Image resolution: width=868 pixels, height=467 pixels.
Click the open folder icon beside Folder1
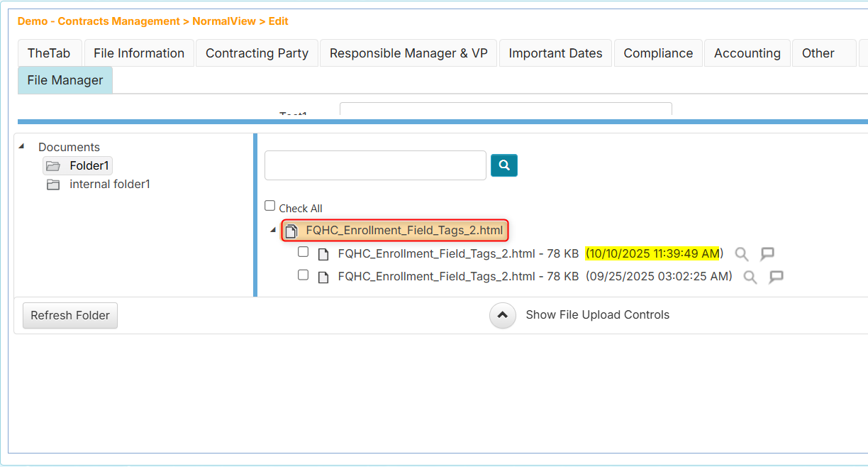coord(53,165)
